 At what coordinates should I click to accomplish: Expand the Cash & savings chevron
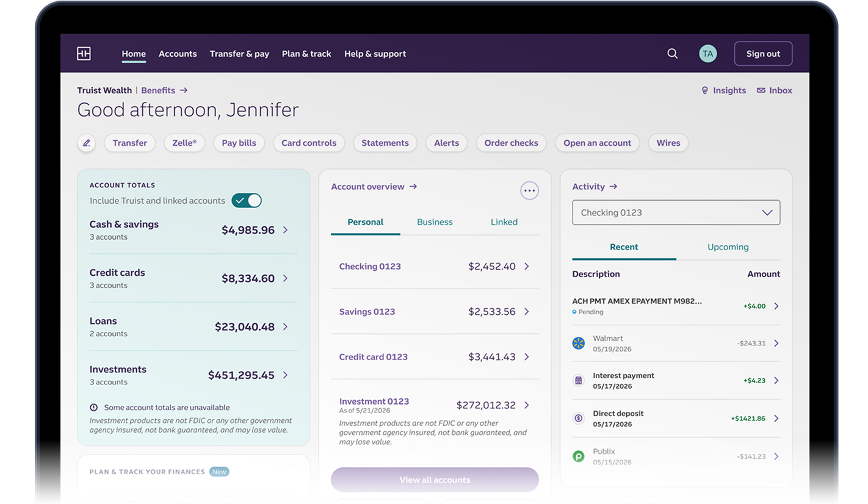tap(285, 230)
